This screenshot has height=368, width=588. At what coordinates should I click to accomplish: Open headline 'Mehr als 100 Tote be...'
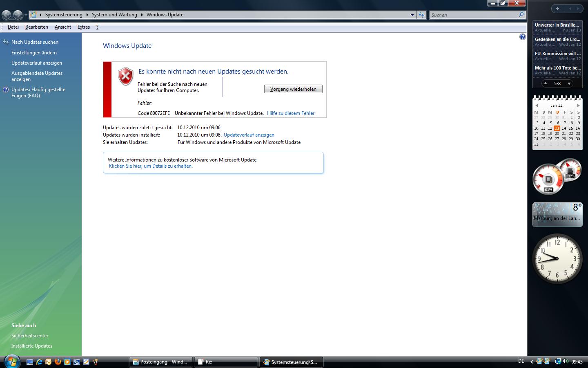(x=557, y=68)
